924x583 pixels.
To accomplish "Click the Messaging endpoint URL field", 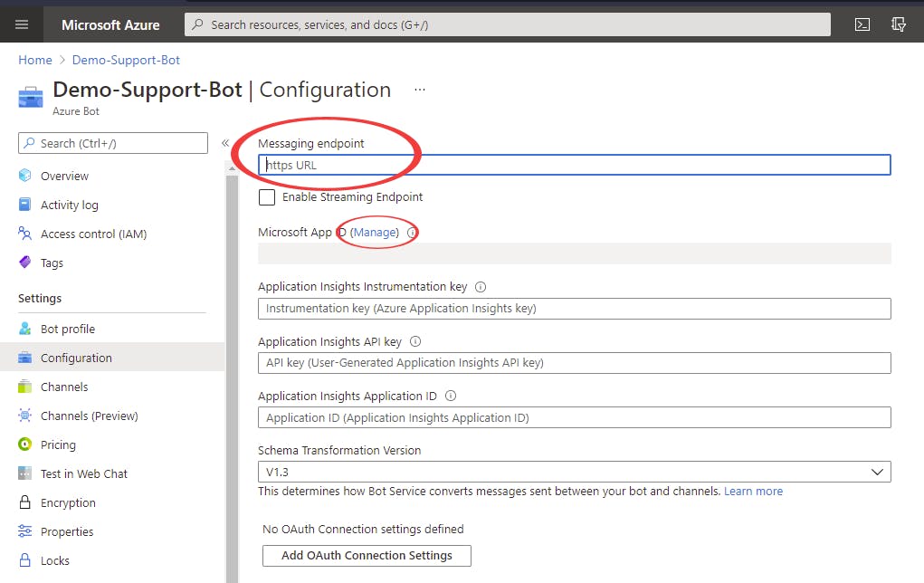I will (x=574, y=165).
